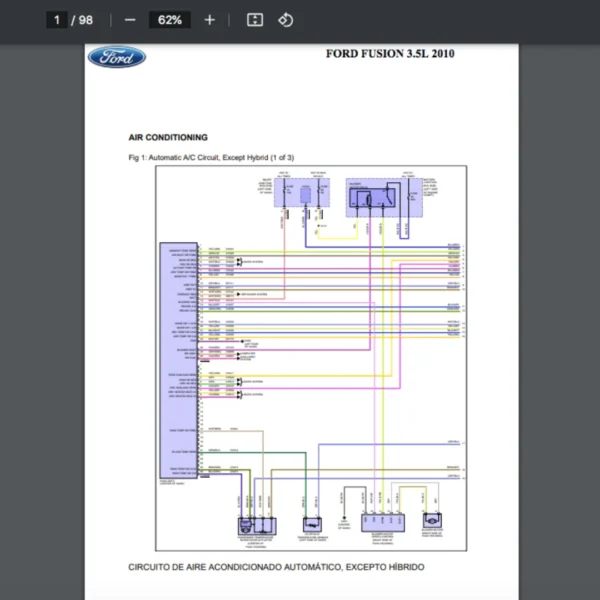Click the bottom-right motor symbol in diagram
The height and width of the screenshot is (600, 600).
434,521
